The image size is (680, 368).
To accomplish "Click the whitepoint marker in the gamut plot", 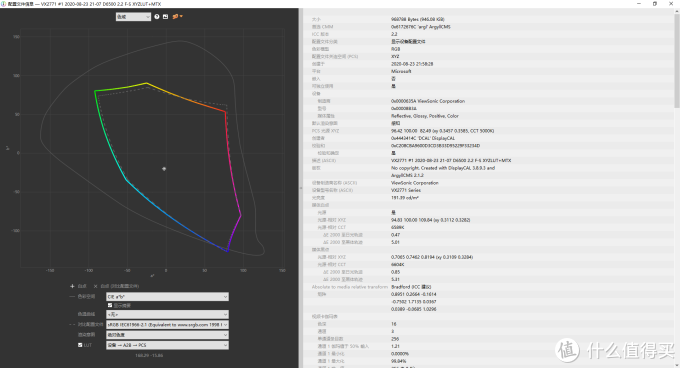I will click(x=164, y=169).
